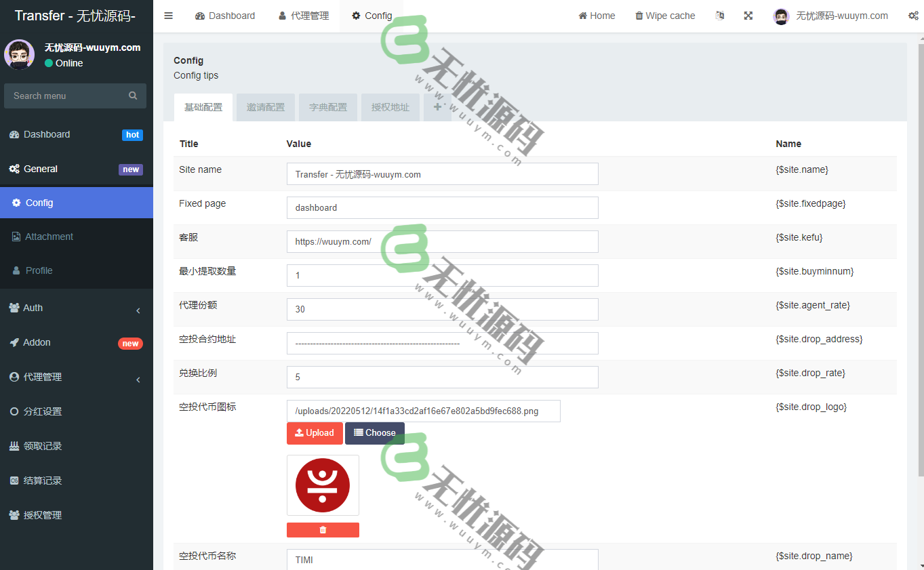Open the language switcher icon

coord(720,15)
